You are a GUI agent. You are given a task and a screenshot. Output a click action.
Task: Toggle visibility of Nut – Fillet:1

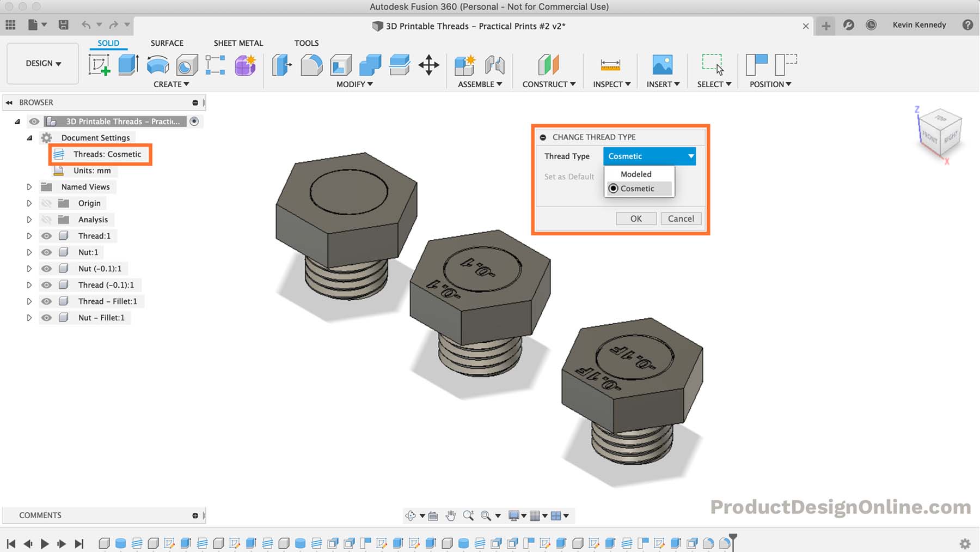[x=47, y=318]
